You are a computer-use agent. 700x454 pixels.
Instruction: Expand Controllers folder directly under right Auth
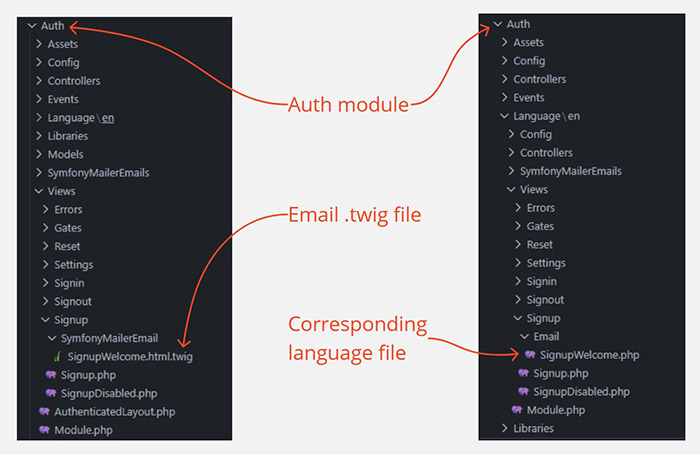[x=504, y=79]
